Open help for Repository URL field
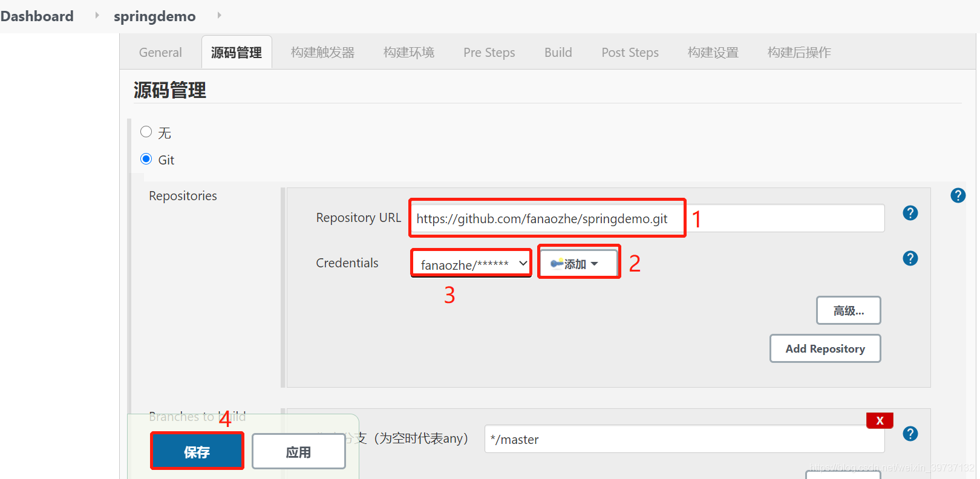Image resolution: width=980 pixels, height=479 pixels. point(910,213)
